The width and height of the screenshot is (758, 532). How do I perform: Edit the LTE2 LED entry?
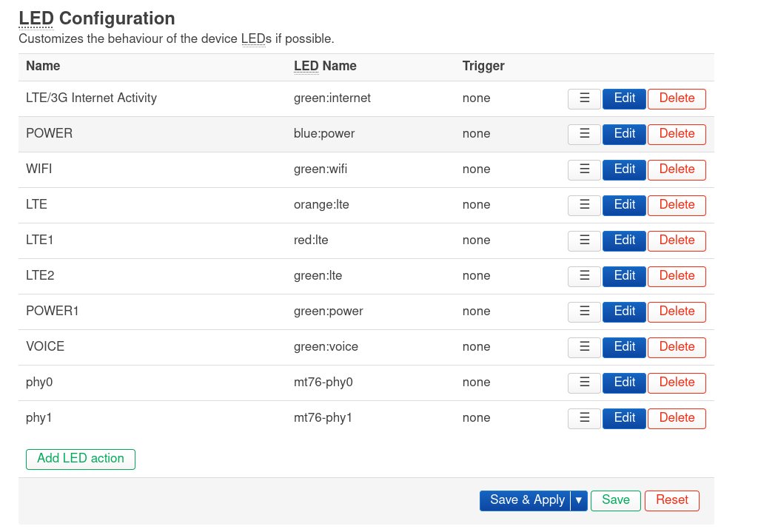coord(624,276)
